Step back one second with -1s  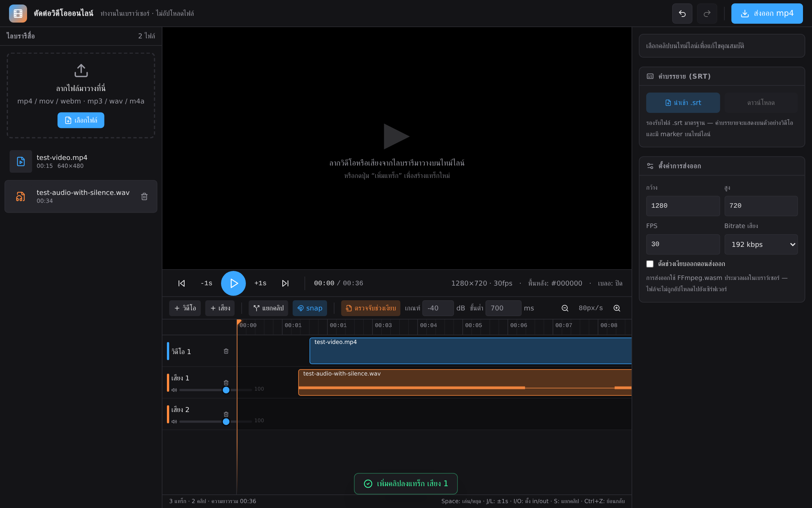tap(206, 283)
